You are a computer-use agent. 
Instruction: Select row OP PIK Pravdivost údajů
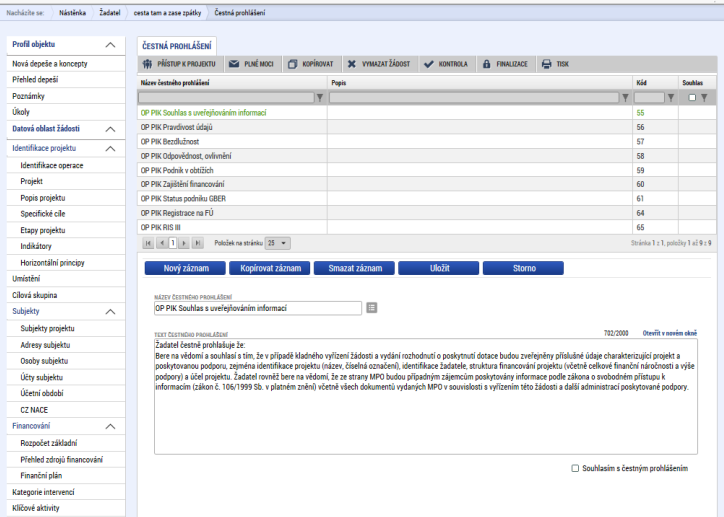tap(427, 127)
